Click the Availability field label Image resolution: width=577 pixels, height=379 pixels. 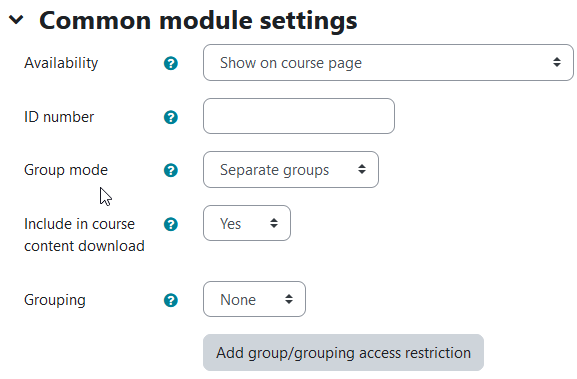click(61, 63)
